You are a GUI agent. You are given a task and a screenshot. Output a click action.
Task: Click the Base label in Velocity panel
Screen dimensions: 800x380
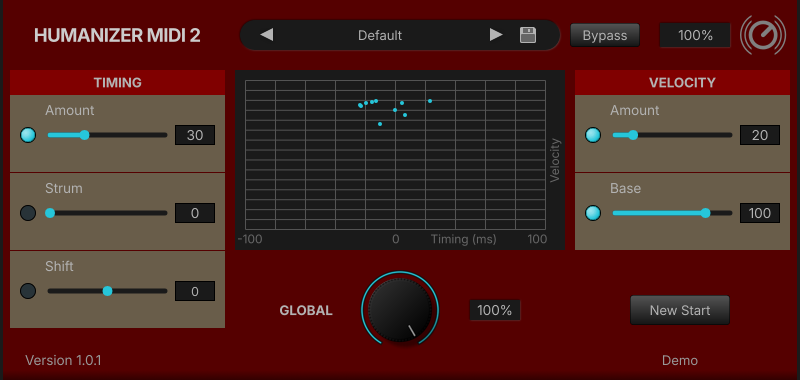tap(626, 188)
